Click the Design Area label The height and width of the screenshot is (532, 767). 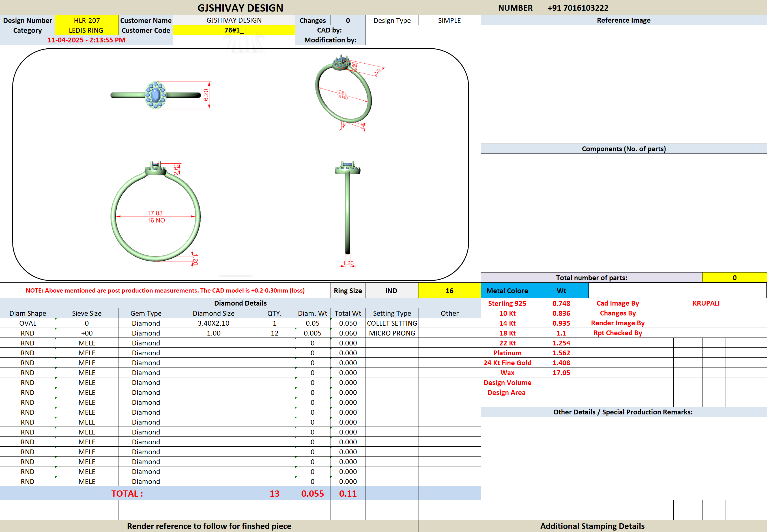coord(506,392)
